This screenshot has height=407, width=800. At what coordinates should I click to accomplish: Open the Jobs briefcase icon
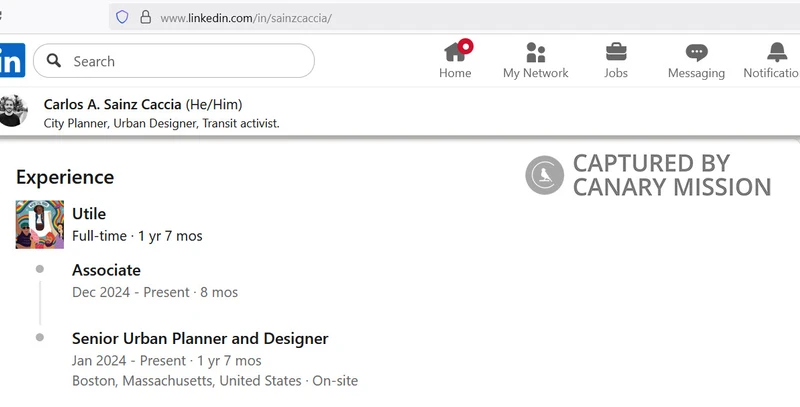(x=616, y=52)
